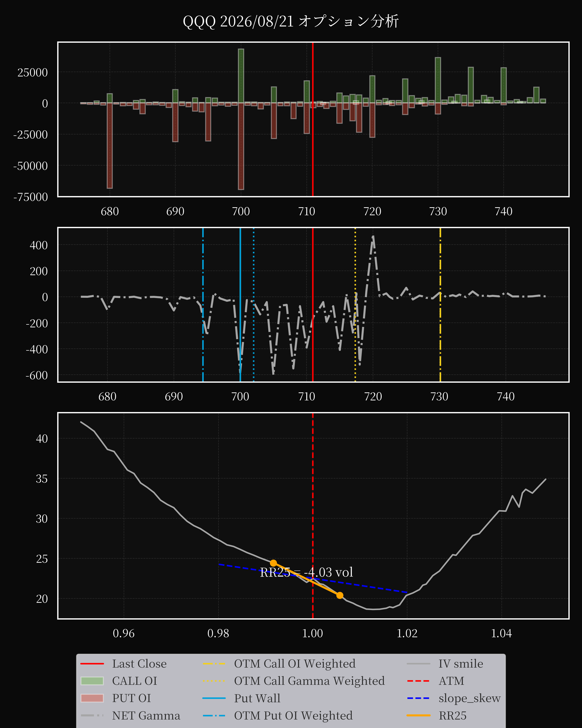This screenshot has height=728, width=582.
Task: Select the "OTM Call Gamma Weighted" legend label
Action: click(x=309, y=681)
